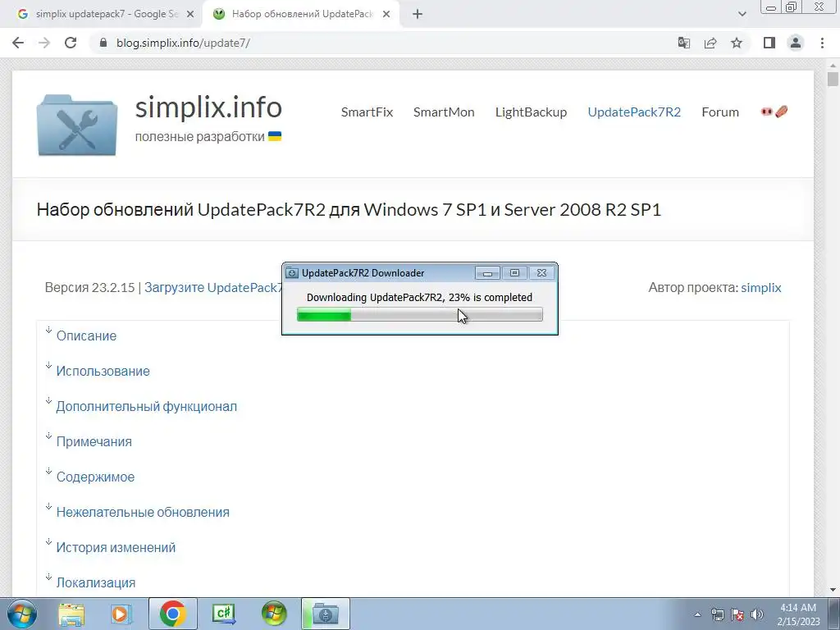Click the scrollbar down arrow
Screen dimensions: 840x630
(x=833, y=590)
